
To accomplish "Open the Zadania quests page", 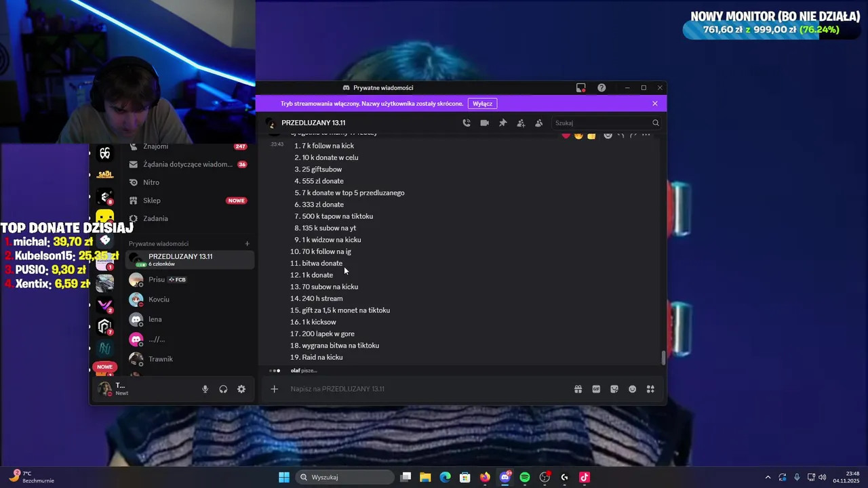I will tap(188, 218).
